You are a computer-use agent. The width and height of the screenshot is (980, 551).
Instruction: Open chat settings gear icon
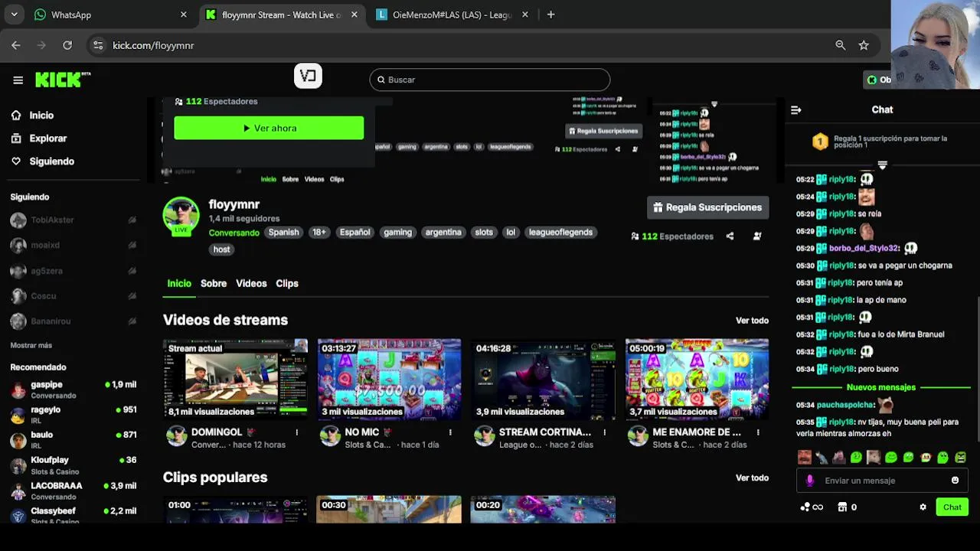[x=923, y=507]
